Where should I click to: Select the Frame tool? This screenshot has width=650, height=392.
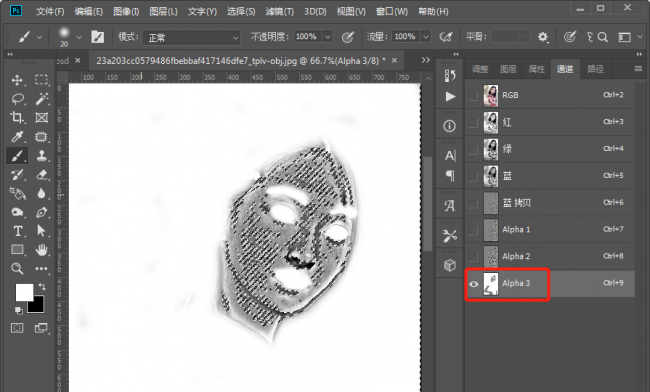coord(41,117)
